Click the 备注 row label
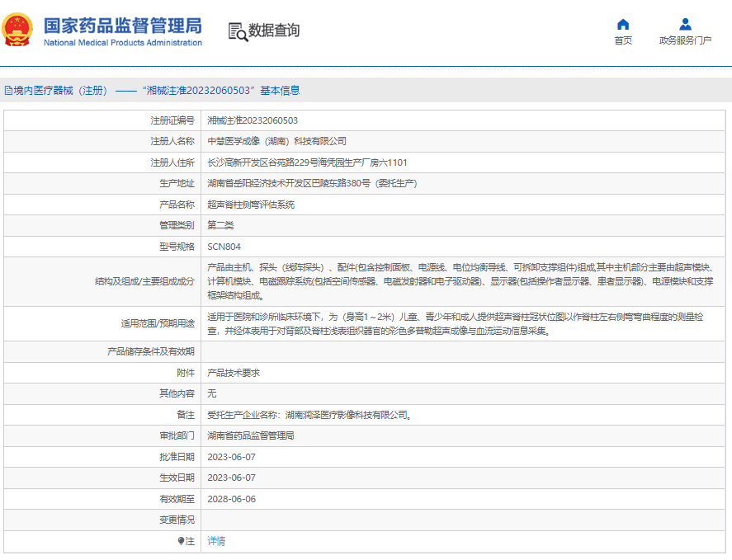The width and height of the screenshot is (732, 560). tap(186, 415)
